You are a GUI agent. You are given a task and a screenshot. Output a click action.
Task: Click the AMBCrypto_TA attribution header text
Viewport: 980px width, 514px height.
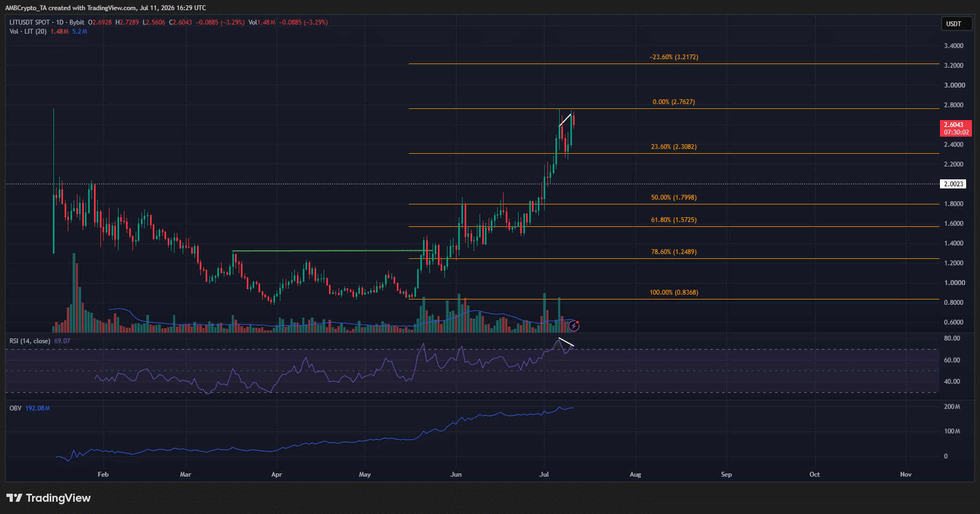[105, 8]
